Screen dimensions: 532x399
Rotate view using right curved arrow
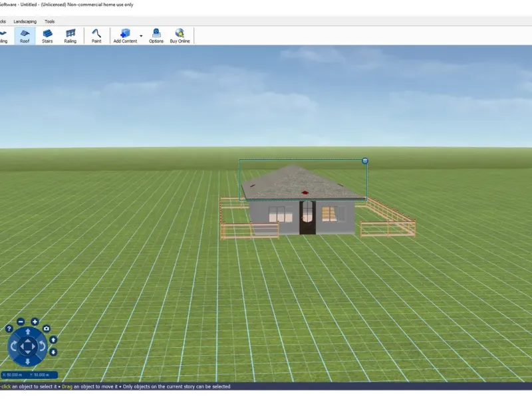(x=42, y=346)
